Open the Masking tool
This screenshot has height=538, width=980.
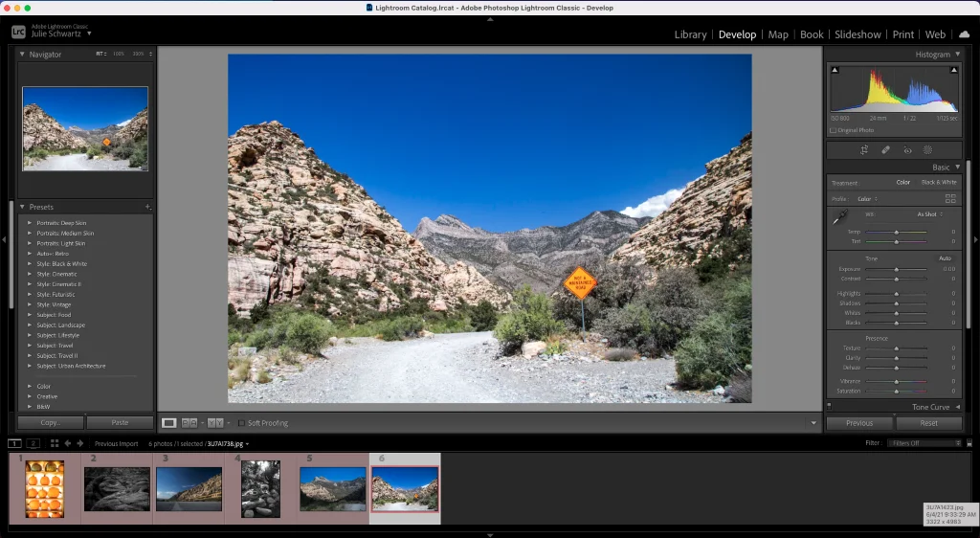(927, 150)
